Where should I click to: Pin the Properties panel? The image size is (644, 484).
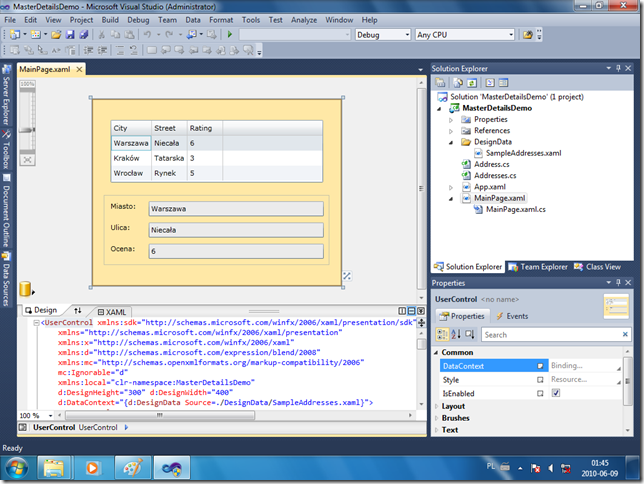click(619, 282)
